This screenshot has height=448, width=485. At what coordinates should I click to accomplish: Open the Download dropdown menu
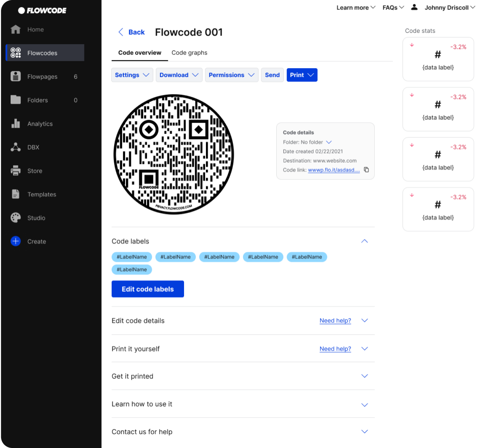click(179, 75)
